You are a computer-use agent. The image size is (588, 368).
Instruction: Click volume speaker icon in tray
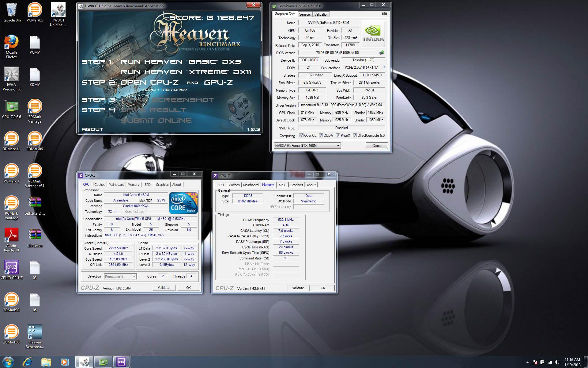557,362
